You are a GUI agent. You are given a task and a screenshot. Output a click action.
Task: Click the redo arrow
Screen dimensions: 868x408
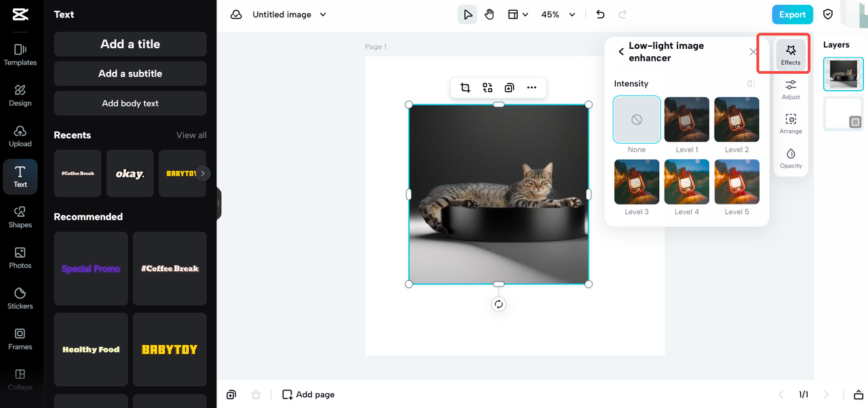tap(623, 14)
